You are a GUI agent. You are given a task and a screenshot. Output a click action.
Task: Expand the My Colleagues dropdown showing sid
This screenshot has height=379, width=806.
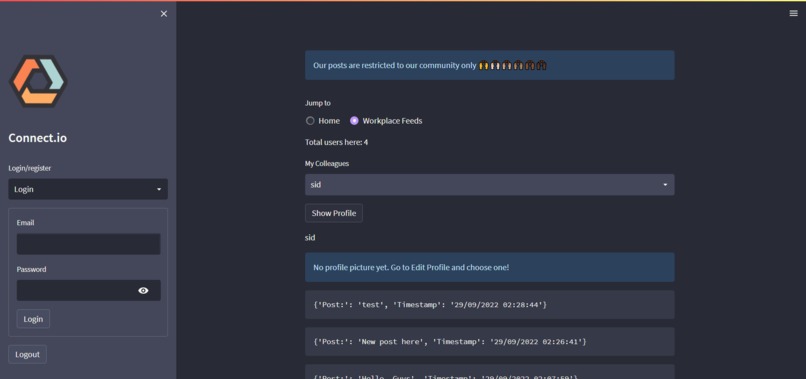[489, 185]
